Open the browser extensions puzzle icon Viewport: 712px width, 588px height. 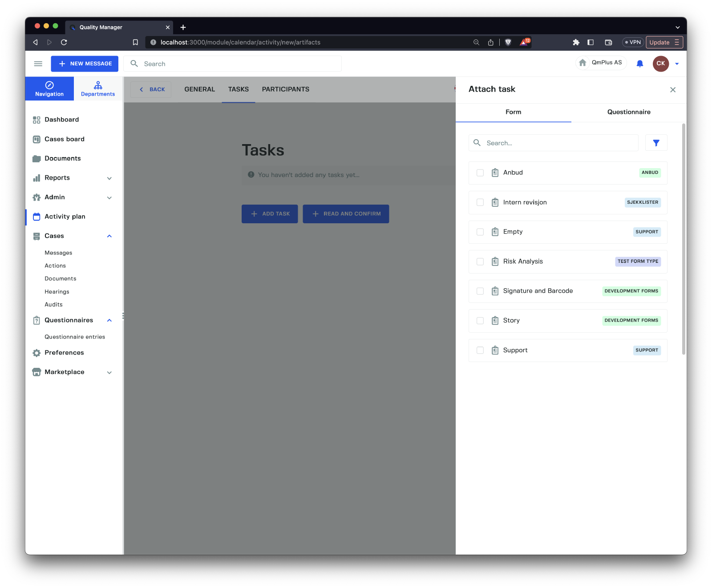pos(576,42)
